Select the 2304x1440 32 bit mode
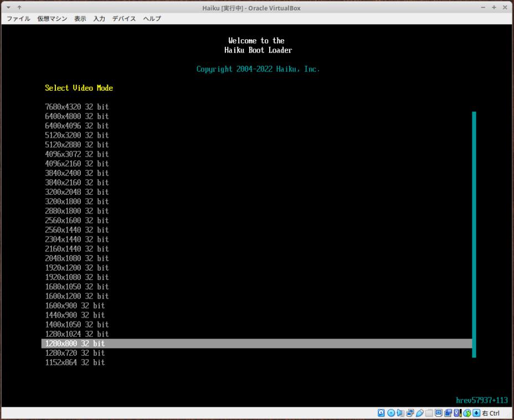The height and width of the screenshot is (420, 514). [x=76, y=240]
